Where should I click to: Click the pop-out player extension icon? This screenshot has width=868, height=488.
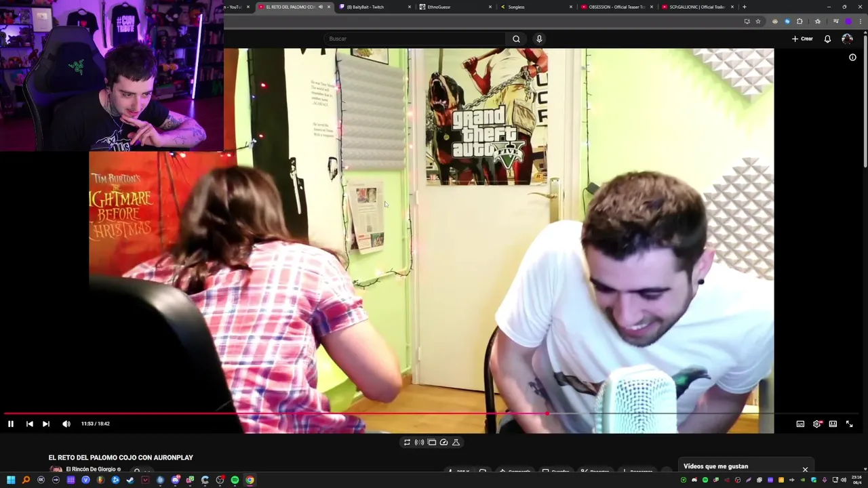[431, 442]
